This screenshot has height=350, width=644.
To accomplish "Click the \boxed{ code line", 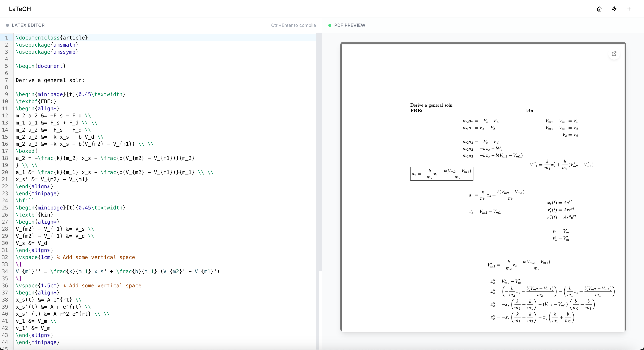I will [x=26, y=151].
